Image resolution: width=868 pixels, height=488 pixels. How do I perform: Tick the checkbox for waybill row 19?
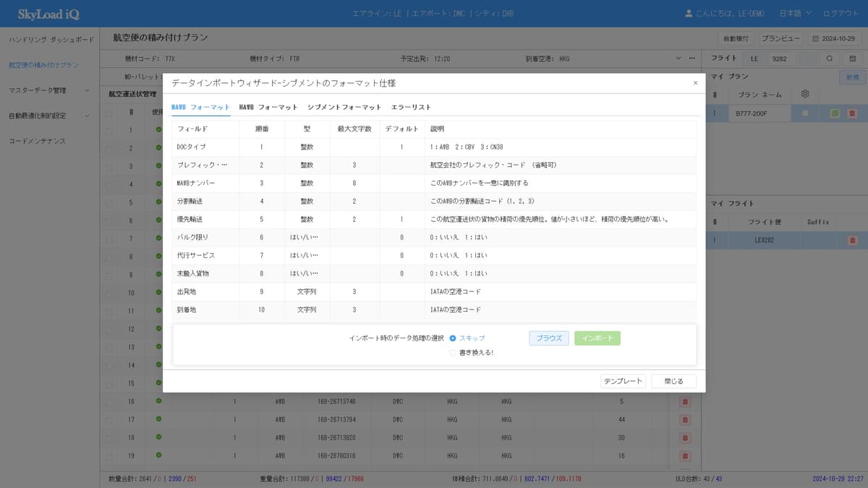109,455
